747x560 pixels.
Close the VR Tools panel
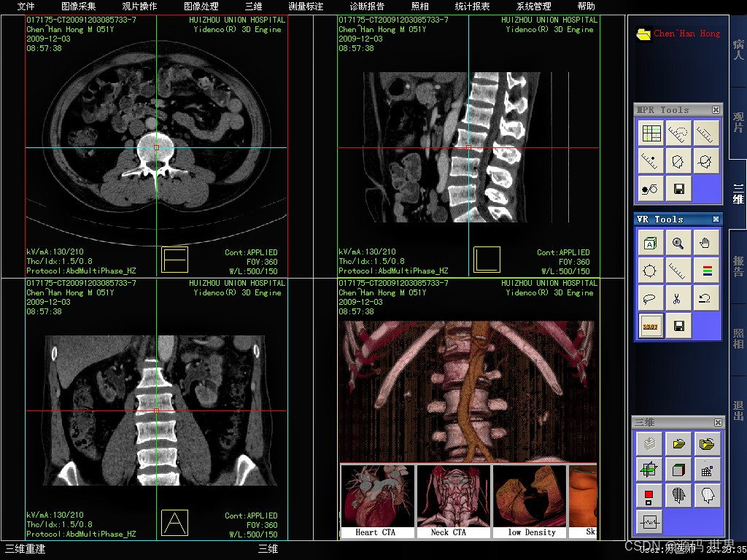coord(716,219)
